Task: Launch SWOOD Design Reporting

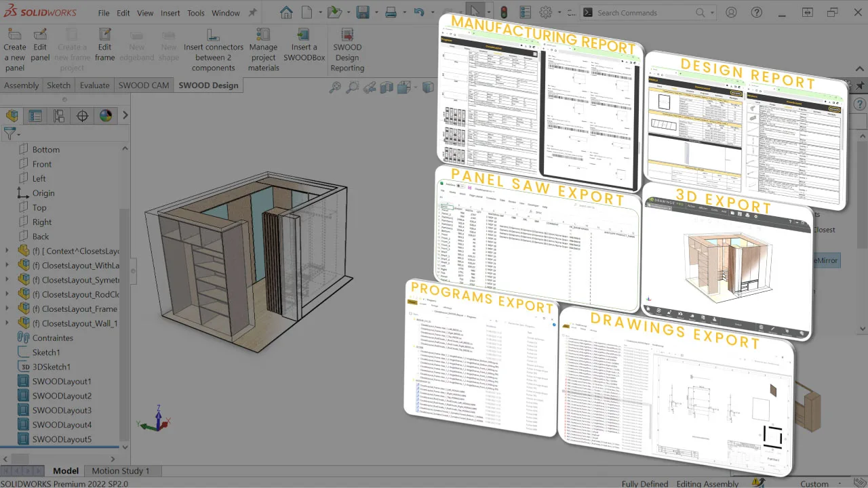Action: [347, 49]
